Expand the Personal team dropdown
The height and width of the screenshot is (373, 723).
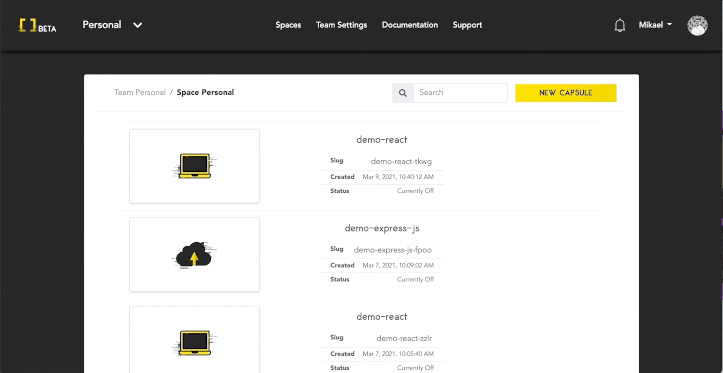[112, 25]
